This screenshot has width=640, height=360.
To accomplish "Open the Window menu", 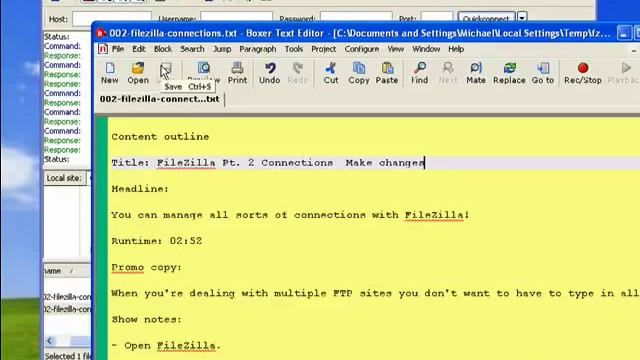I will [426, 49].
